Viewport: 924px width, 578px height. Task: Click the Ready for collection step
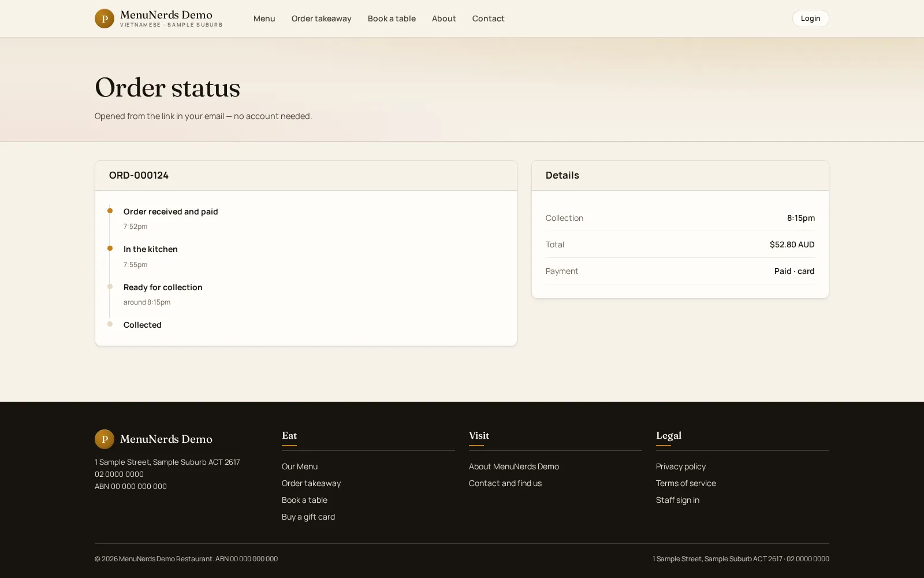click(163, 287)
